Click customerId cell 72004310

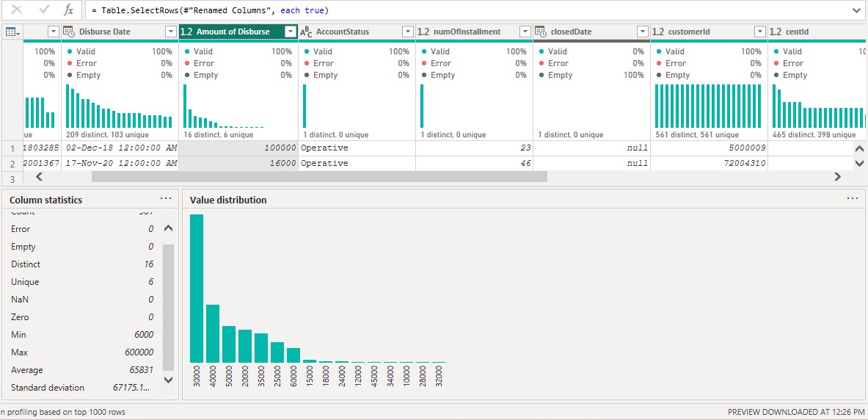709,164
